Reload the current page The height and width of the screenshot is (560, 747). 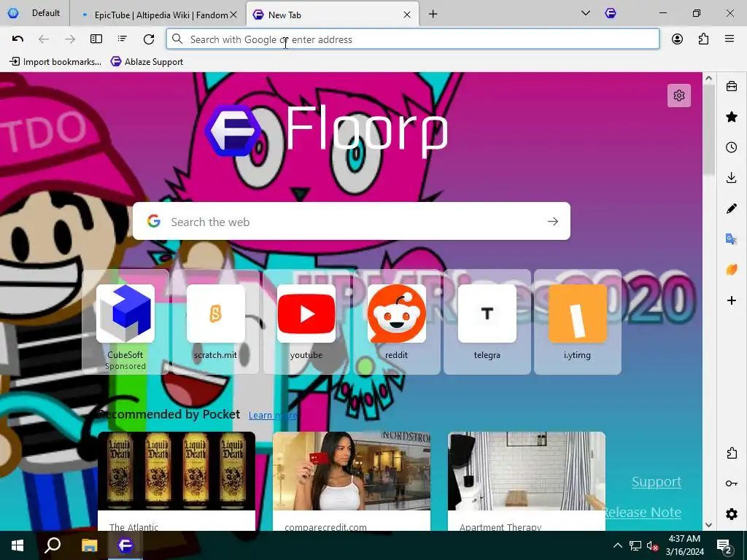(149, 39)
